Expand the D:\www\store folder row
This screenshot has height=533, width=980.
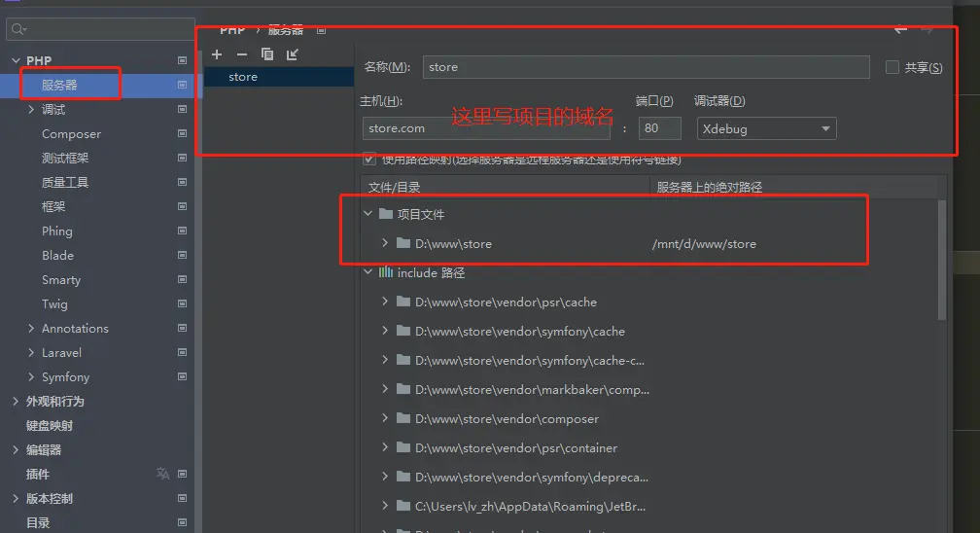[385, 243]
